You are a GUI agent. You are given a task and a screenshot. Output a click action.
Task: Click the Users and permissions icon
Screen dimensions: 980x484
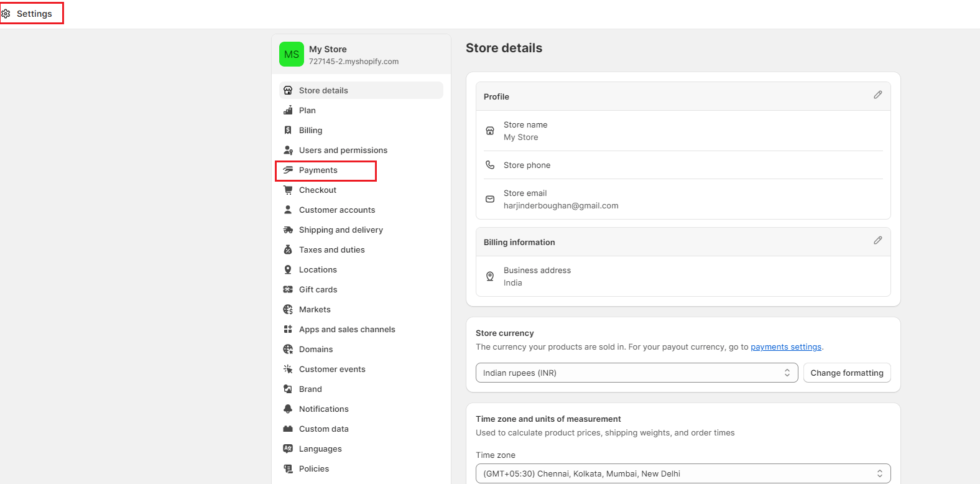coord(288,150)
